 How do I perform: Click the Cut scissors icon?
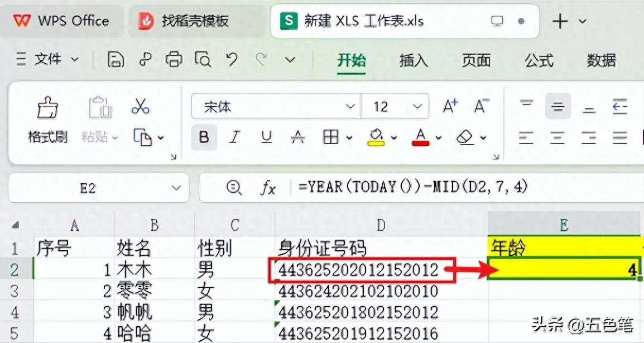(140, 106)
